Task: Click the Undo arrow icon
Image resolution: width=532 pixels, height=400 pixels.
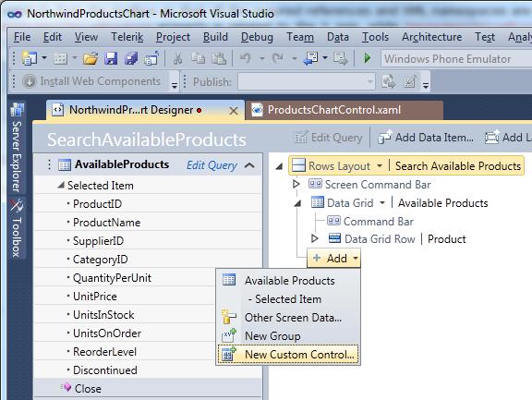Action: click(x=246, y=59)
